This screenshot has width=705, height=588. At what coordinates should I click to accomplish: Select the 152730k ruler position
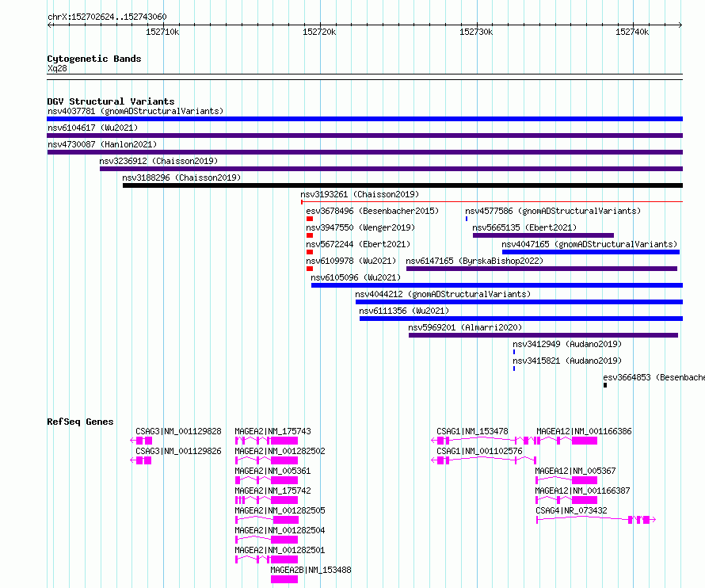[476, 32]
